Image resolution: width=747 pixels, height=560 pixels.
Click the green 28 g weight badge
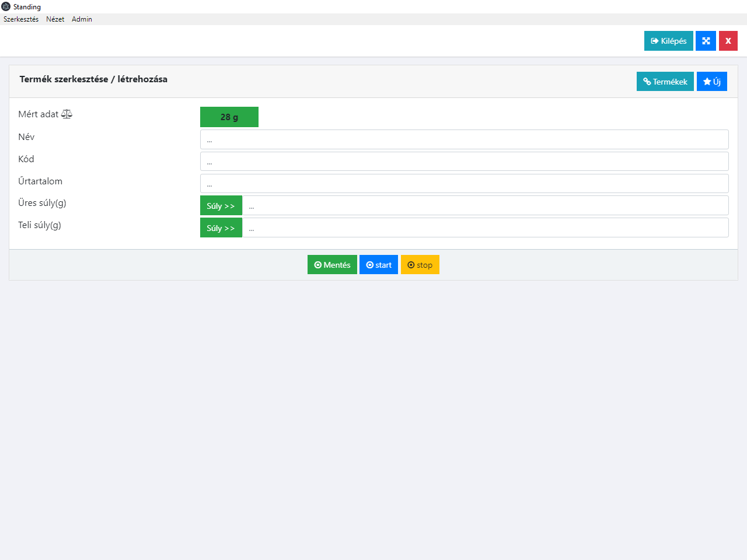click(x=229, y=117)
